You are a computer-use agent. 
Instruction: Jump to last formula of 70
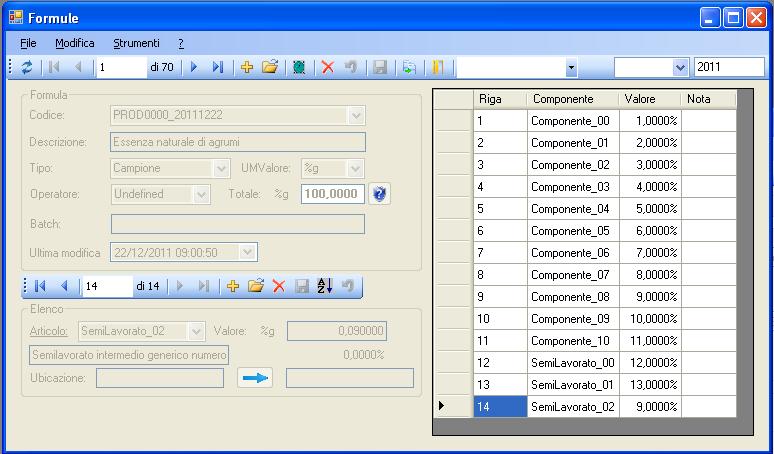tap(218, 67)
